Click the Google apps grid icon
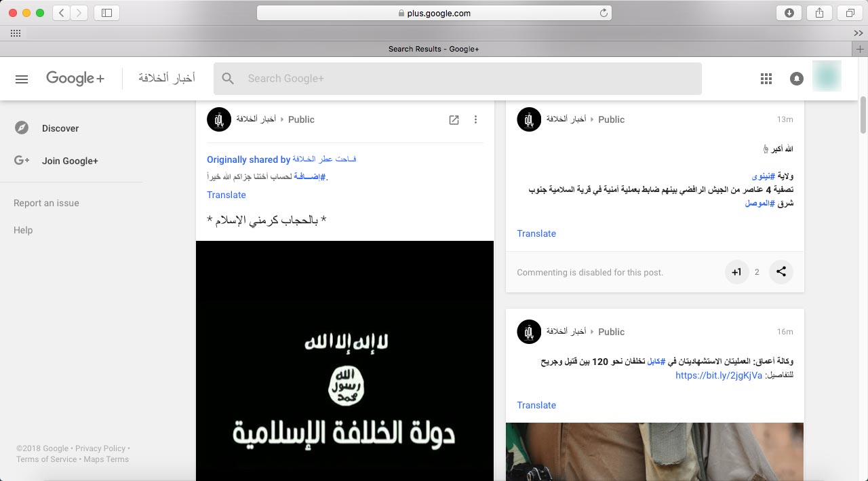Screen dimensions: 868x481 pyautogui.click(x=766, y=79)
